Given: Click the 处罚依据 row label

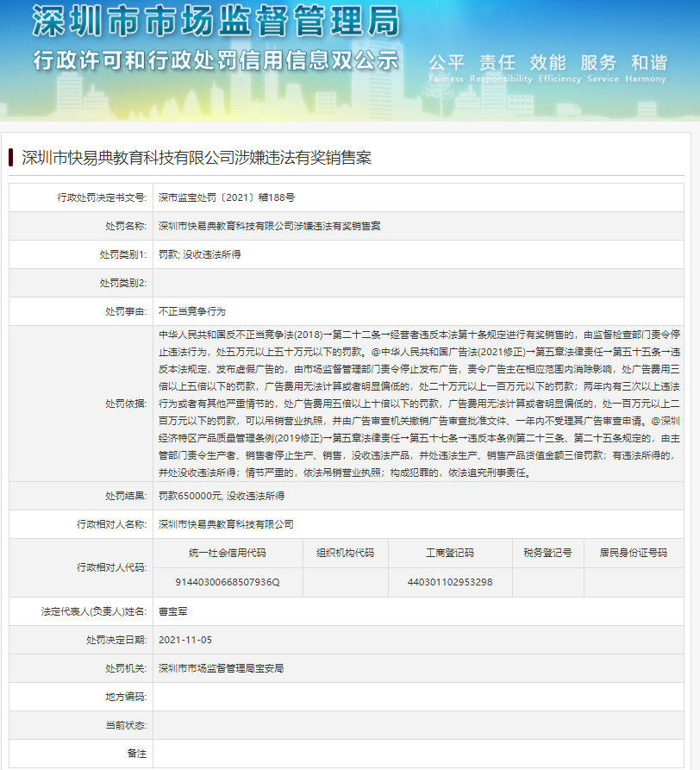Looking at the screenshot, I should click(126, 404).
